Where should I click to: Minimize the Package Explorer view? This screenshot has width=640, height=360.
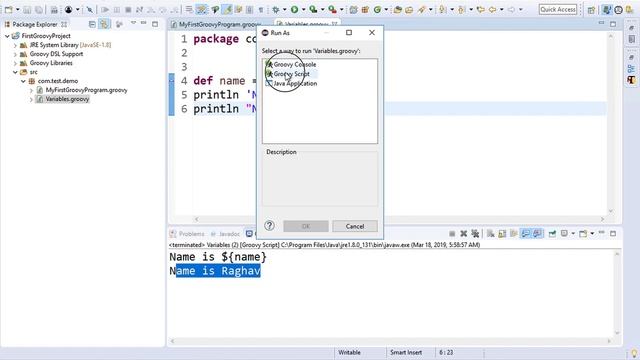click(x=144, y=23)
